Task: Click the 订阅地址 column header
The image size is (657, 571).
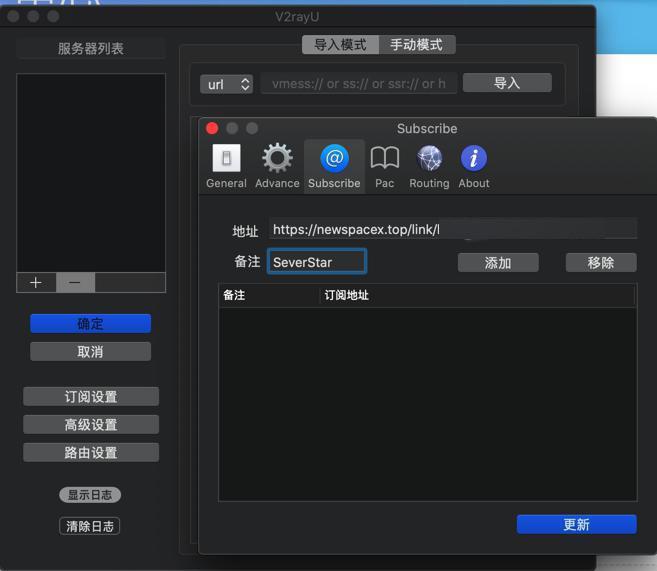Action: (477, 296)
